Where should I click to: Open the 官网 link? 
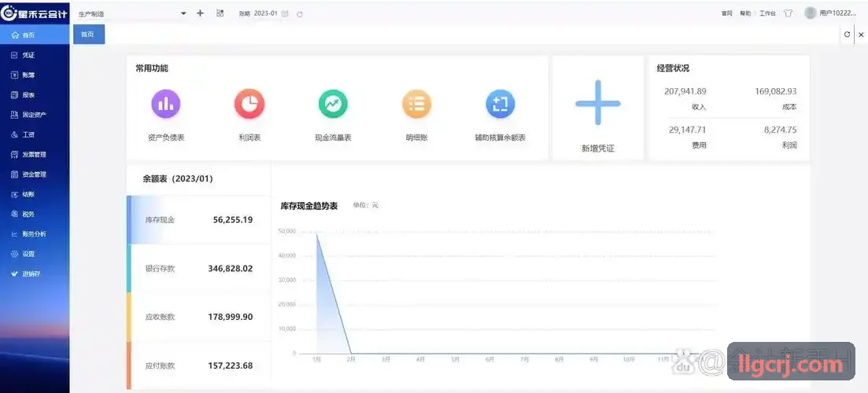pyautogui.click(x=726, y=13)
